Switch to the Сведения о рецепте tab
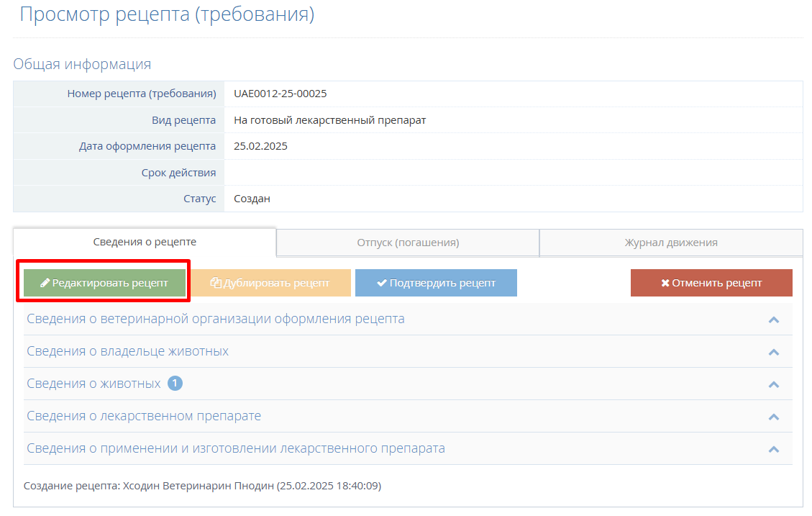 click(x=145, y=242)
